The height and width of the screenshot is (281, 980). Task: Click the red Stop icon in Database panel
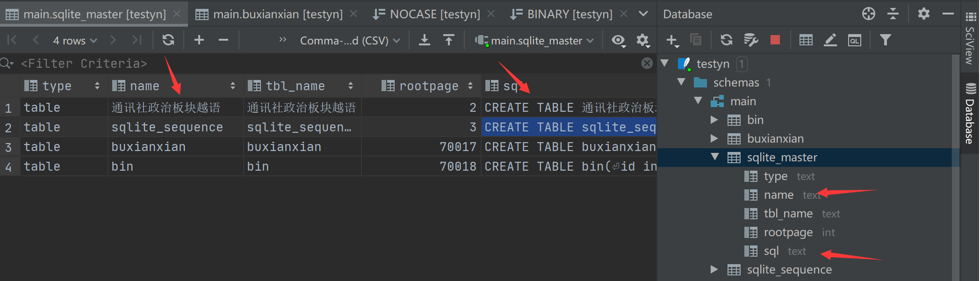click(775, 40)
